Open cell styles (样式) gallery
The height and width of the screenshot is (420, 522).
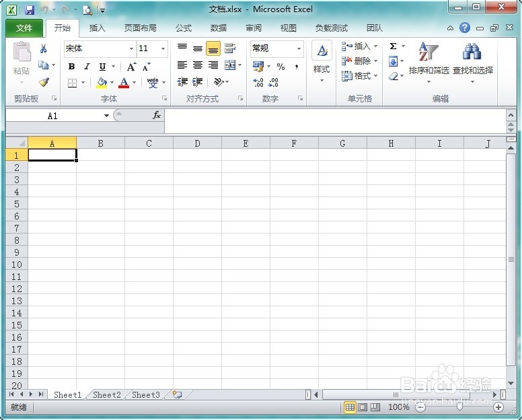[x=322, y=62]
